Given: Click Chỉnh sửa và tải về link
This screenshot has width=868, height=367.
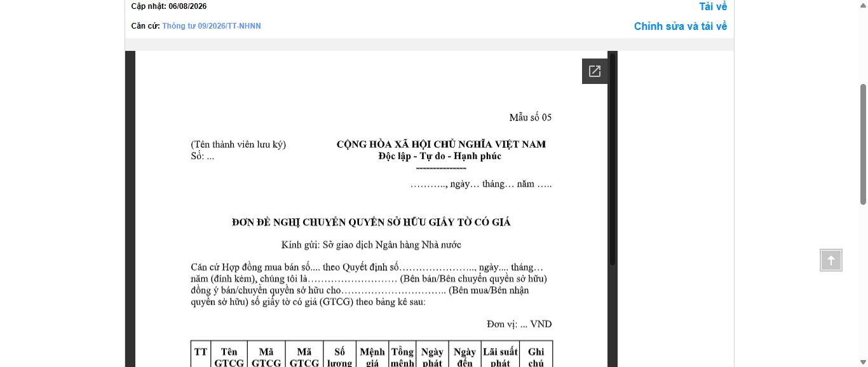Looking at the screenshot, I should [681, 26].
